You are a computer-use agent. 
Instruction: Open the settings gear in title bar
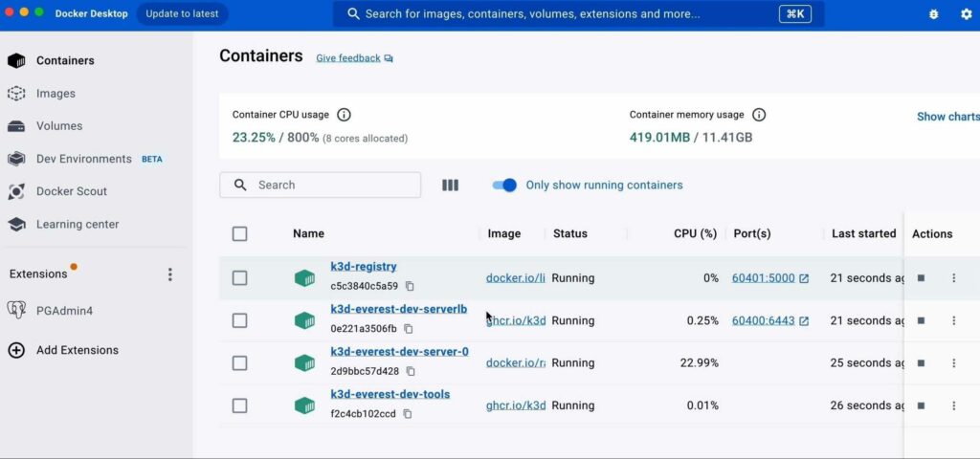click(966, 14)
